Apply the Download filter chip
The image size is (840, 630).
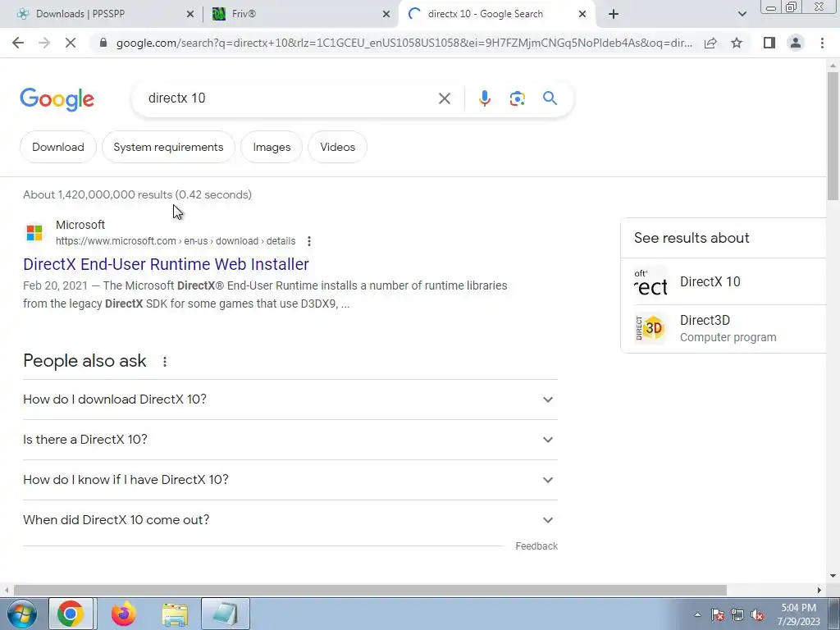point(58,147)
